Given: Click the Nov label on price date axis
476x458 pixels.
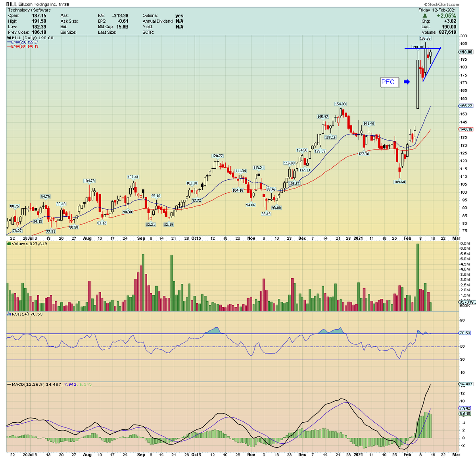Looking at the screenshot, I should coord(251,239).
